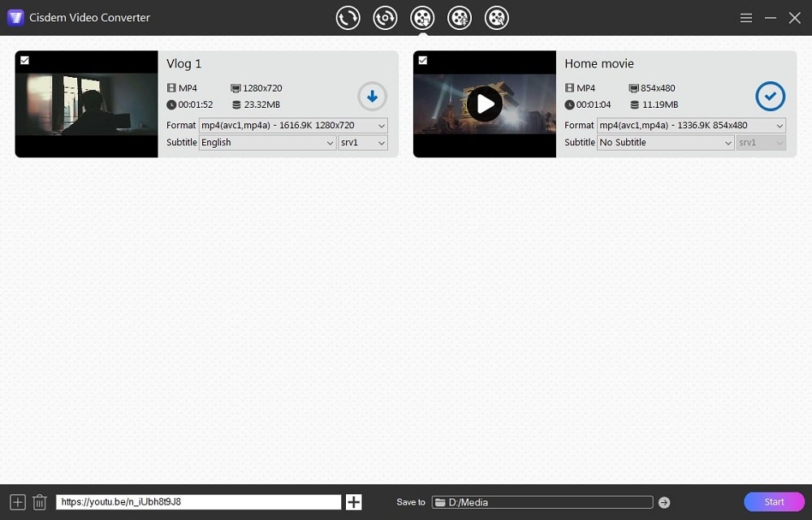Click the rightmost film reel toolbar icon

pos(497,17)
